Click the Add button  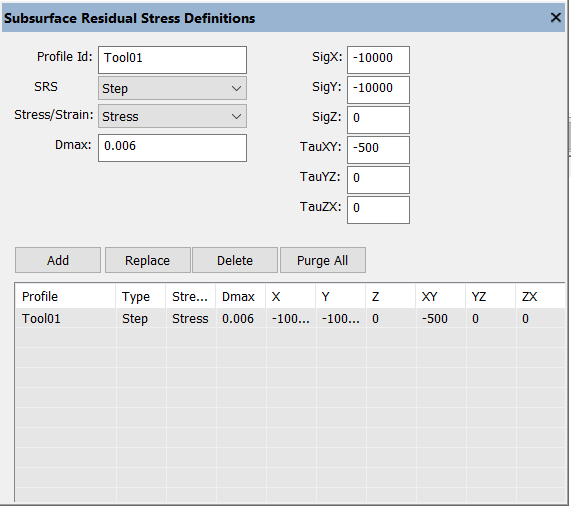tap(58, 260)
